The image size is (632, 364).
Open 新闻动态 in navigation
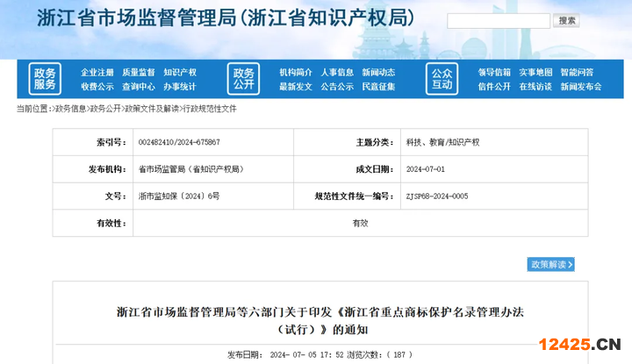pyautogui.click(x=378, y=72)
